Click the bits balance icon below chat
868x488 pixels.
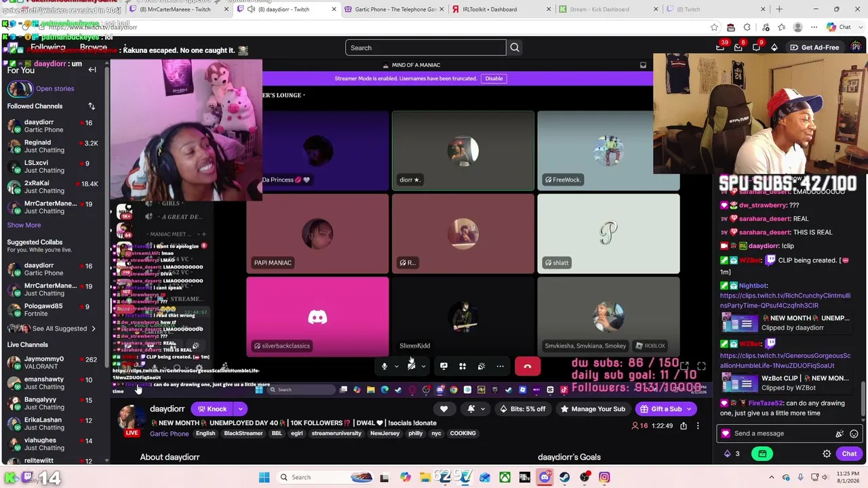[x=728, y=454]
